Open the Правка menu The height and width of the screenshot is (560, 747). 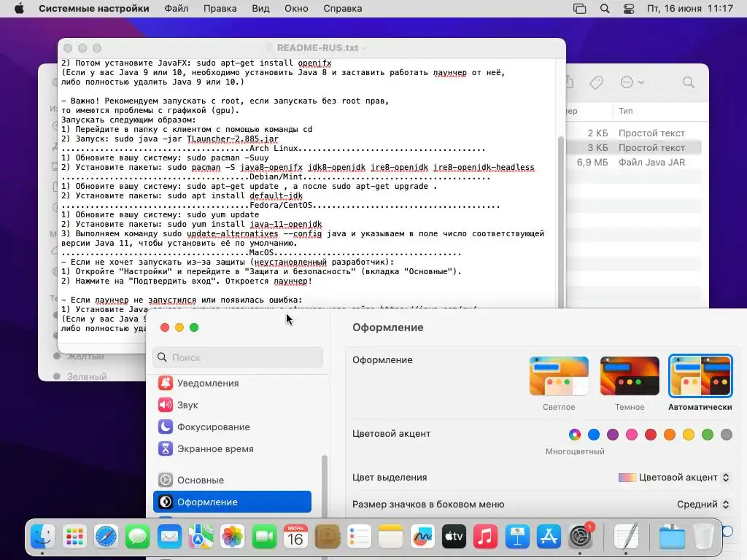point(220,9)
